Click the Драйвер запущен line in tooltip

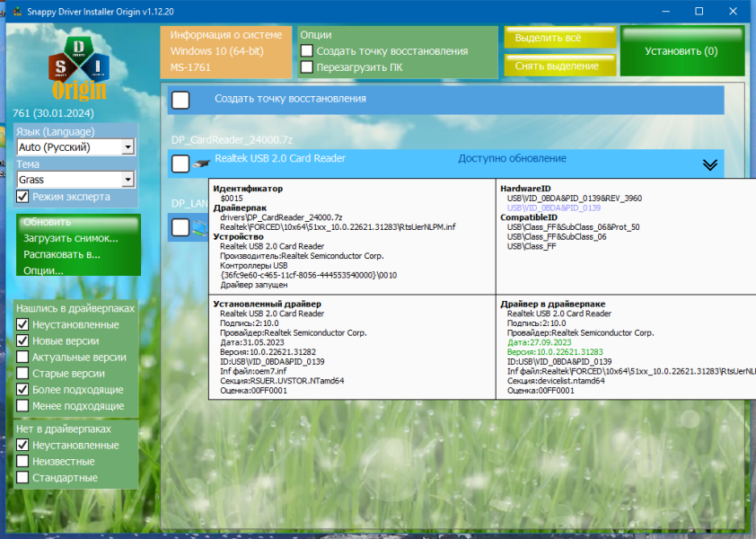254,285
